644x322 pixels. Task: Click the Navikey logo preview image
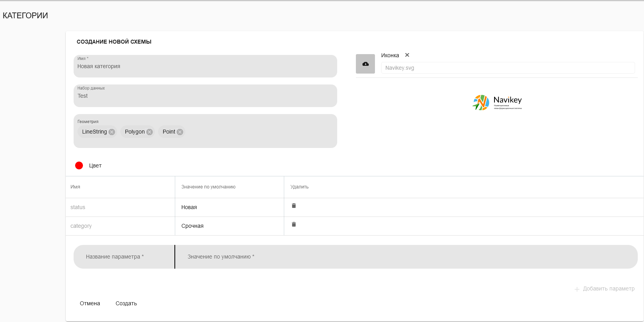pos(497,103)
